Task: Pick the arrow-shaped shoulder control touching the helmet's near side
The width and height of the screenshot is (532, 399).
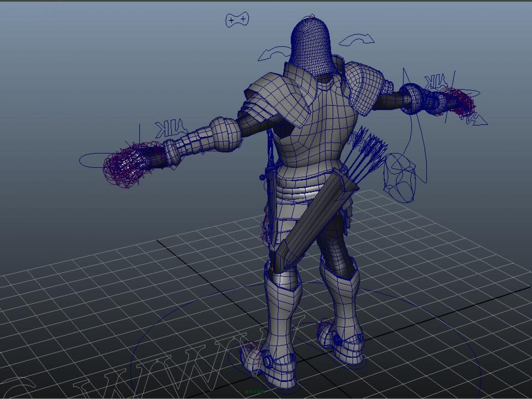Action: 275,53
